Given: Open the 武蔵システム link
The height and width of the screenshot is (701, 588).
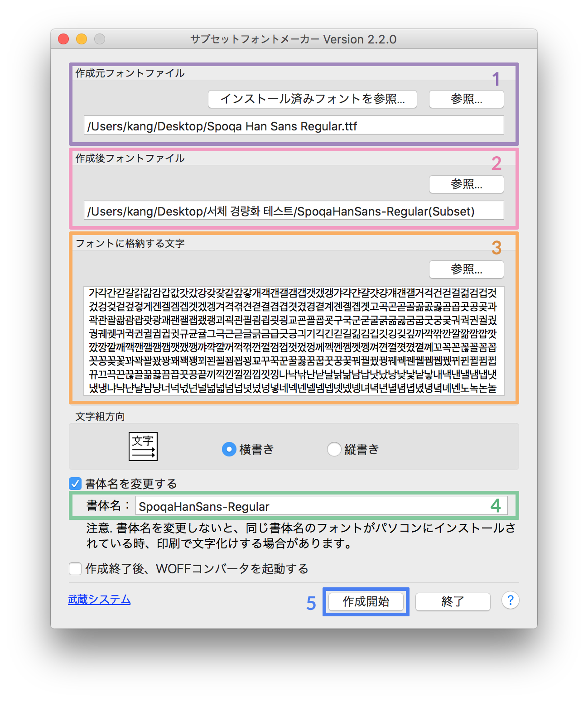Looking at the screenshot, I should (x=99, y=600).
